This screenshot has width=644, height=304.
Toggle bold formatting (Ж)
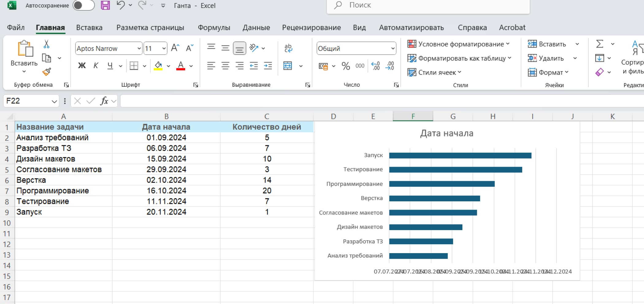point(82,66)
